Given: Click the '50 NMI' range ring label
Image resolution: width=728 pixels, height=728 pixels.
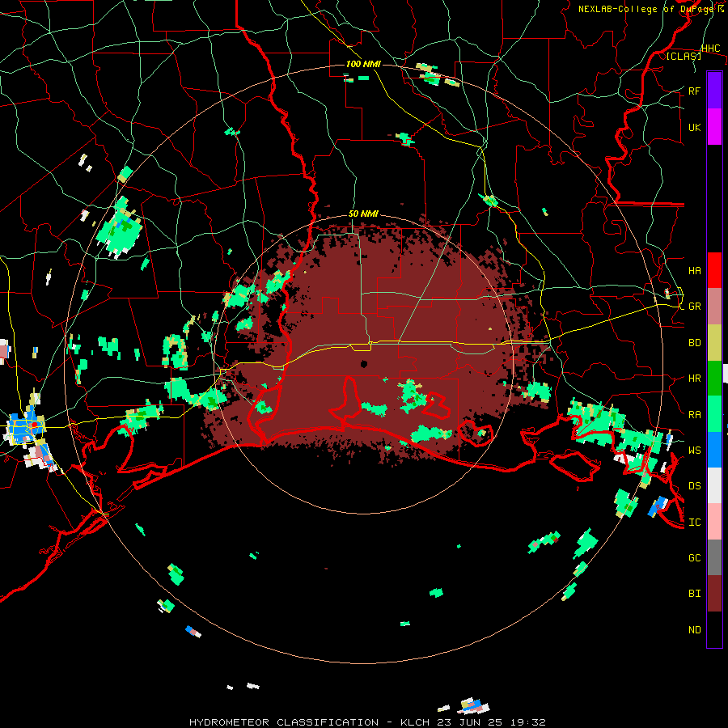Looking at the screenshot, I should 363,214.
